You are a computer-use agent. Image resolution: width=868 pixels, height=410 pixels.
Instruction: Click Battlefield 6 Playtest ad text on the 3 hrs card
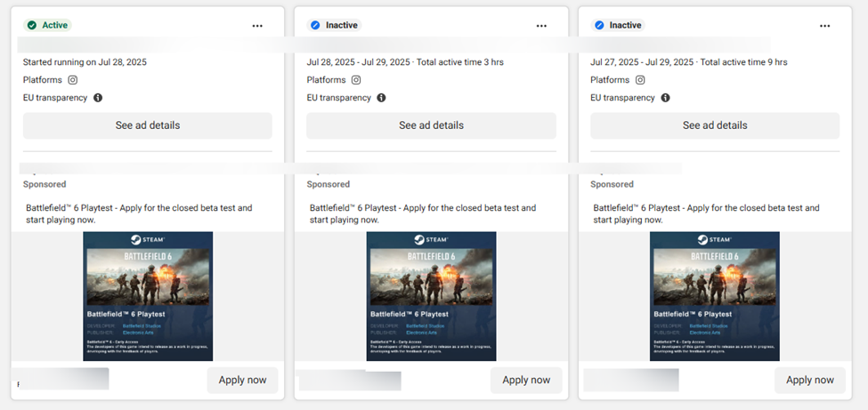click(423, 214)
